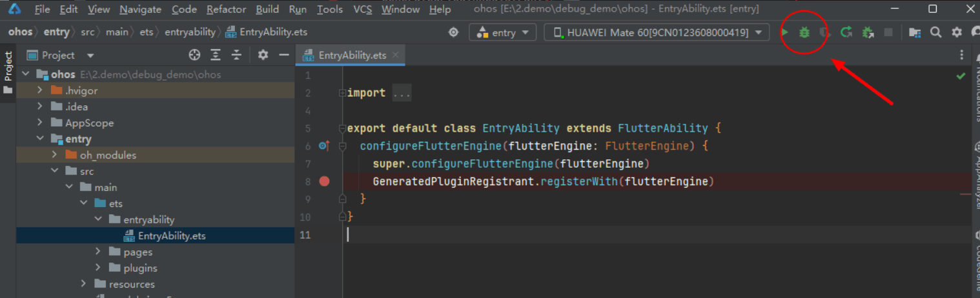
Task: Click GeneratedPluginRegistrant in line 8
Action: (x=454, y=182)
